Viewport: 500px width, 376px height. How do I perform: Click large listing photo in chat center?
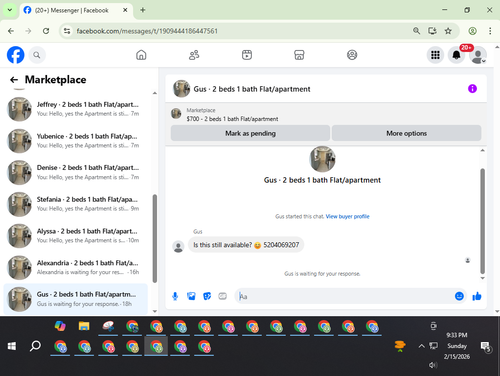click(x=322, y=159)
